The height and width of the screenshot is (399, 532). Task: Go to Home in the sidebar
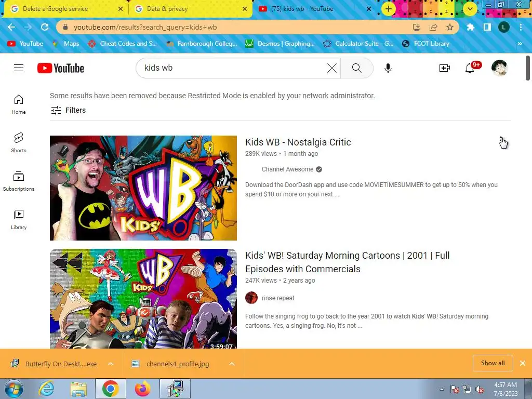pos(19,104)
